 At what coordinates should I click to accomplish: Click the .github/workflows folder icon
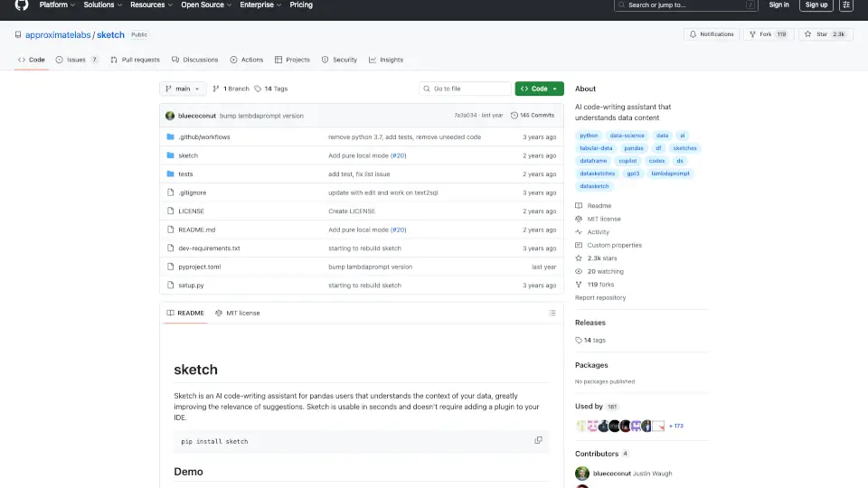point(170,136)
